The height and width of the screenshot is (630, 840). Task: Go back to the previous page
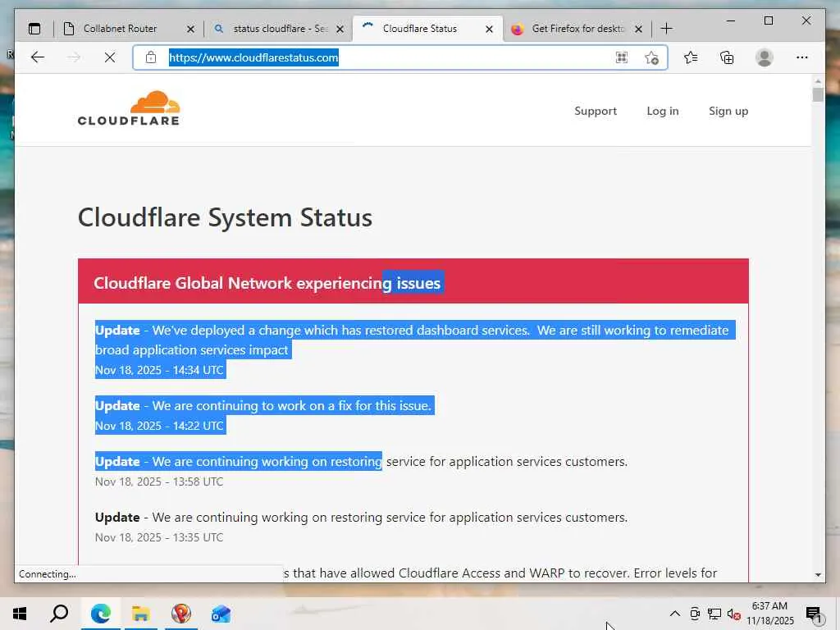(x=38, y=57)
